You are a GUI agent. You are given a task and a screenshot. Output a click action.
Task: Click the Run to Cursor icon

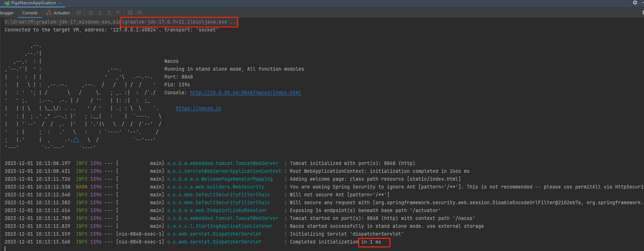point(118,13)
